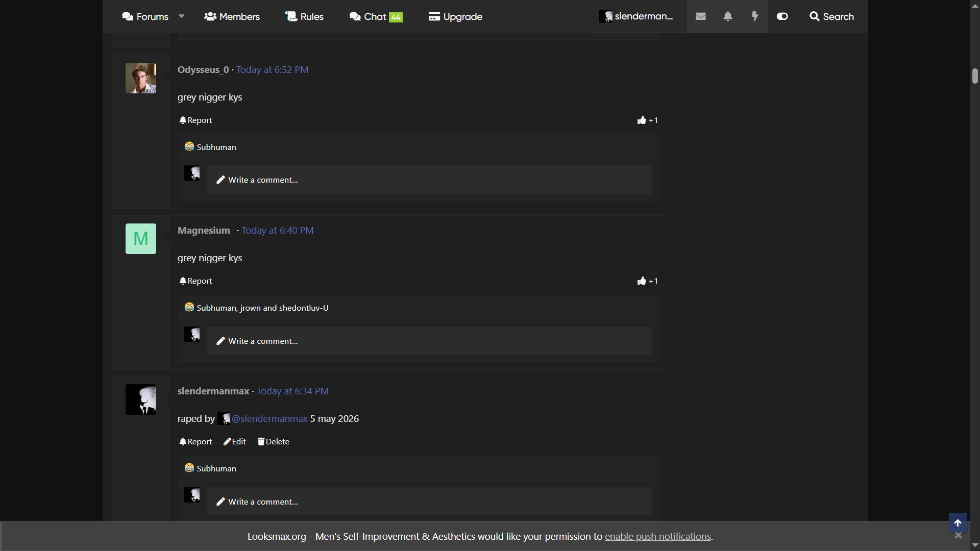Expand the Forums dropdown arrow

pos(182,16)
